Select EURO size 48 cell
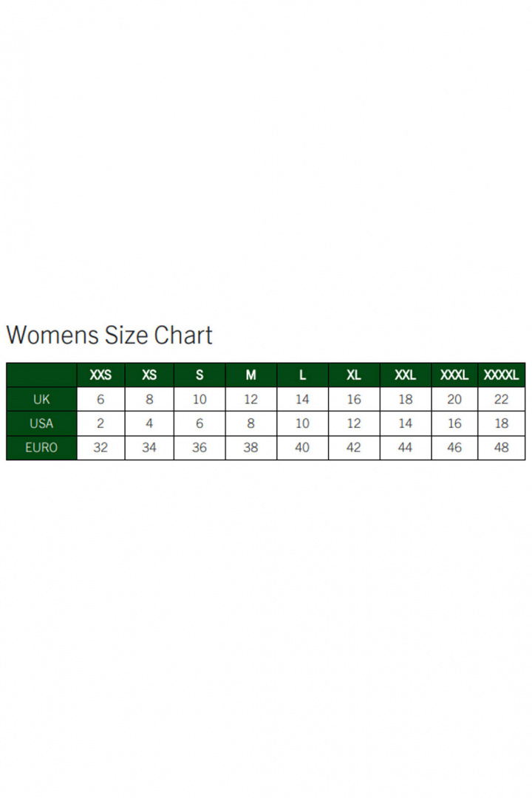This screenshot has height=798, width=532. (x=502, y=448)
